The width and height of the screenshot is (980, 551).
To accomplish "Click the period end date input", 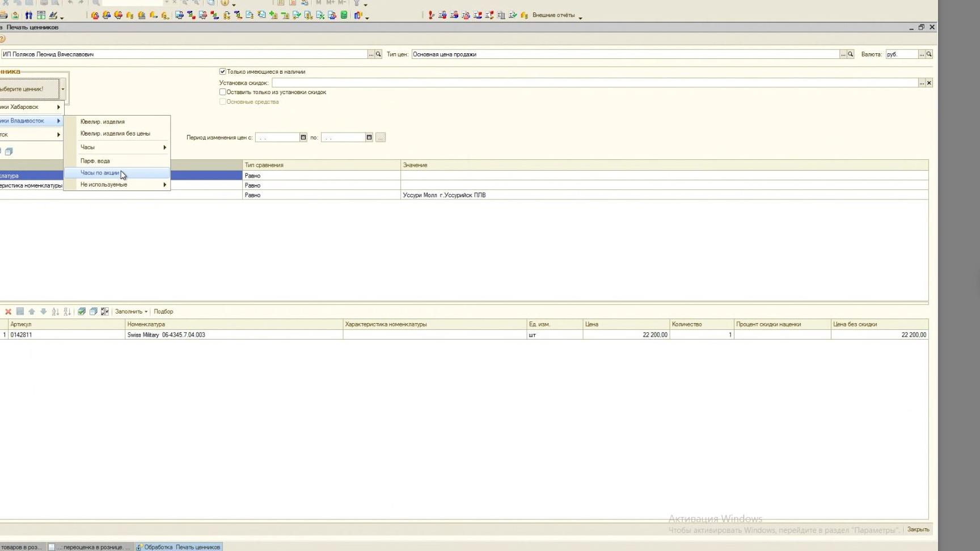I will 343,137.
